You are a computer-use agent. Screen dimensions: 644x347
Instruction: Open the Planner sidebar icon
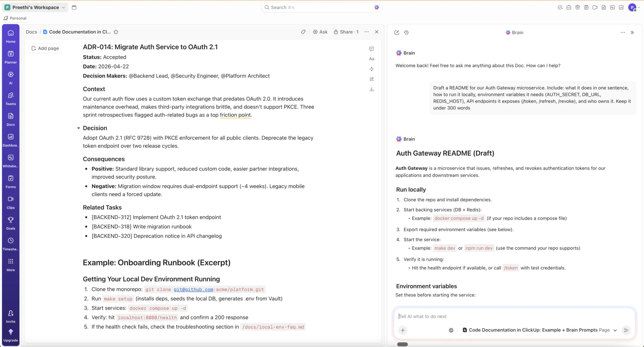11,57
